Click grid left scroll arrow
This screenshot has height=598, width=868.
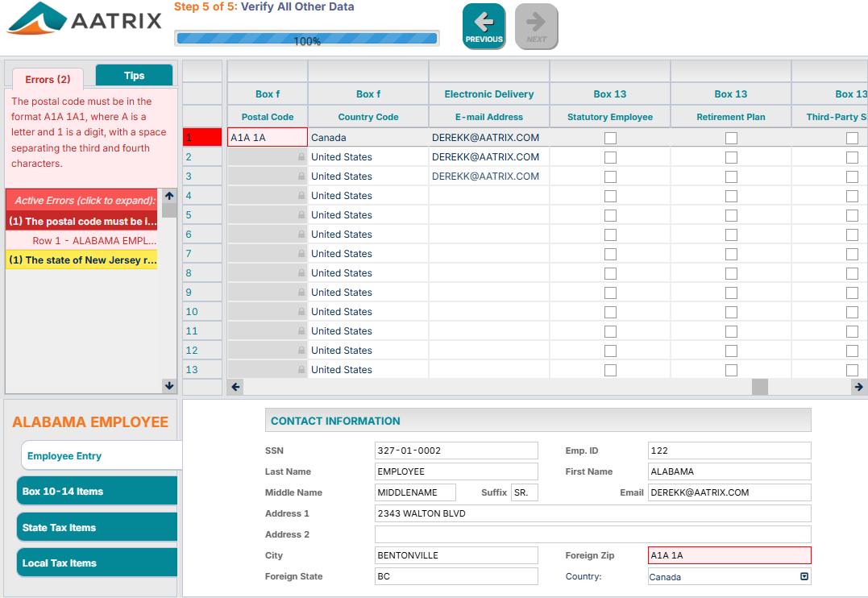(x=236, y=387)
